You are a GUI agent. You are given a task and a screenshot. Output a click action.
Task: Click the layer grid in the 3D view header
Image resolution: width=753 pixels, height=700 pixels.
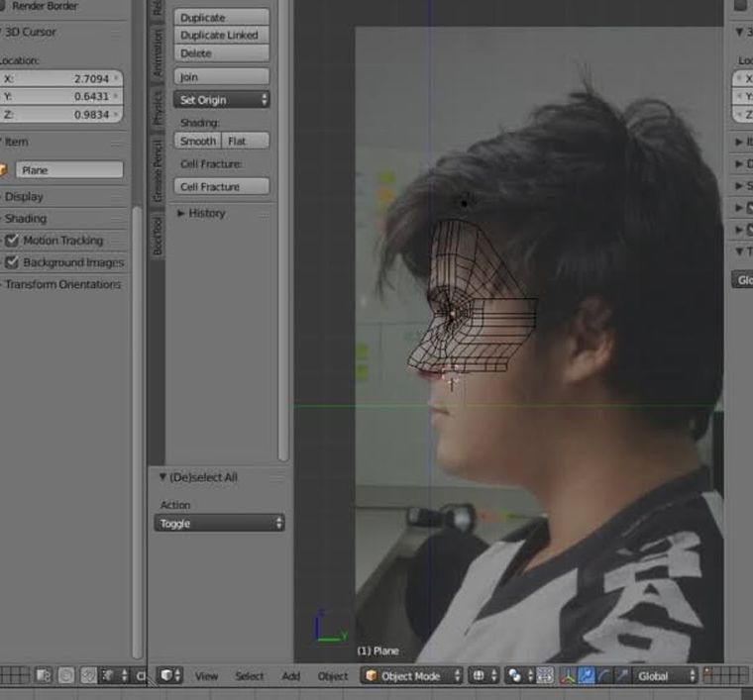[727, 675]
